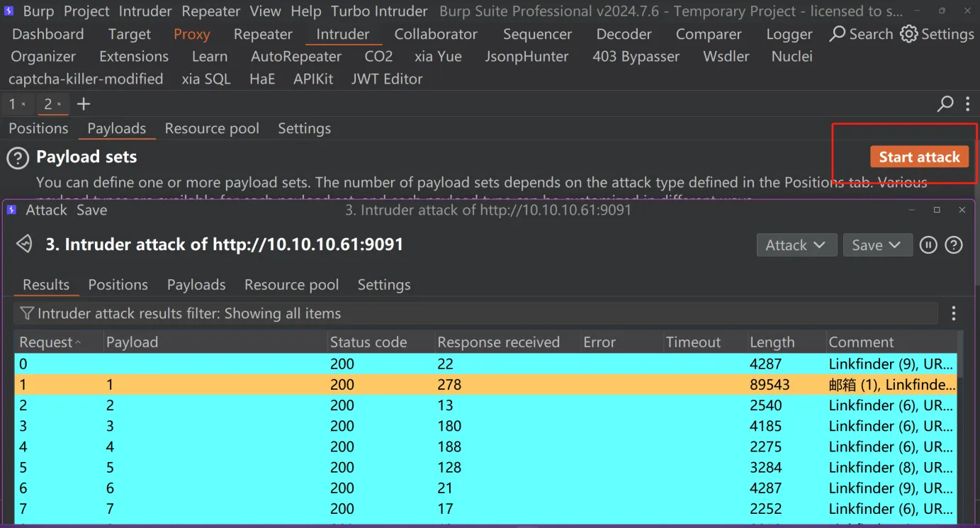This screenshot has height=528, width=980.
Task: Open the Repeater top-level tab
Action: tap(263, 34)
